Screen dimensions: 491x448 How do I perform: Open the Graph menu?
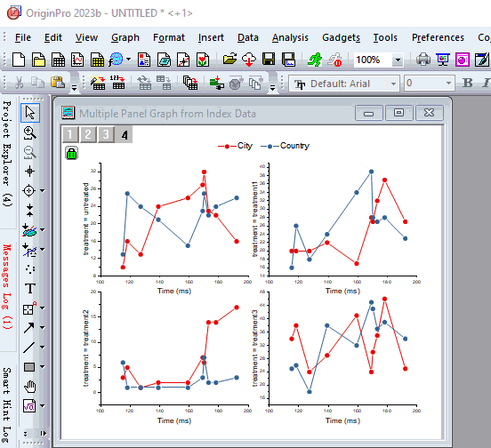coord(125,37)
